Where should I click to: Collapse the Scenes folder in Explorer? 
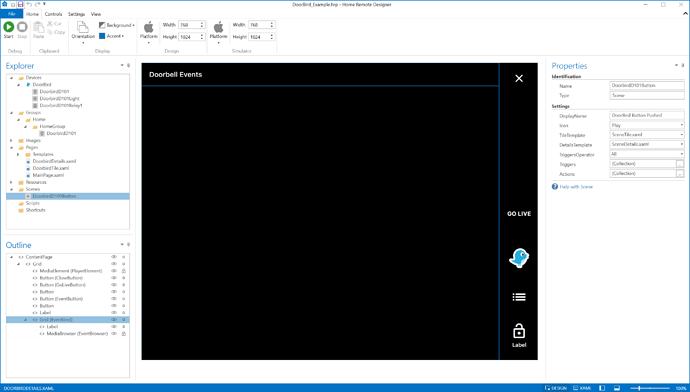coord(12,189)
